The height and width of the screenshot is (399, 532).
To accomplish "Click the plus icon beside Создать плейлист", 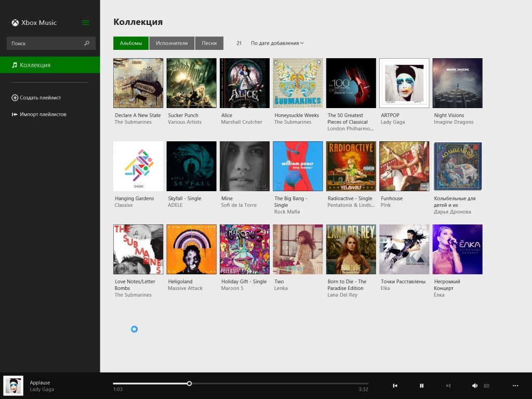I will tap(15, 98).
